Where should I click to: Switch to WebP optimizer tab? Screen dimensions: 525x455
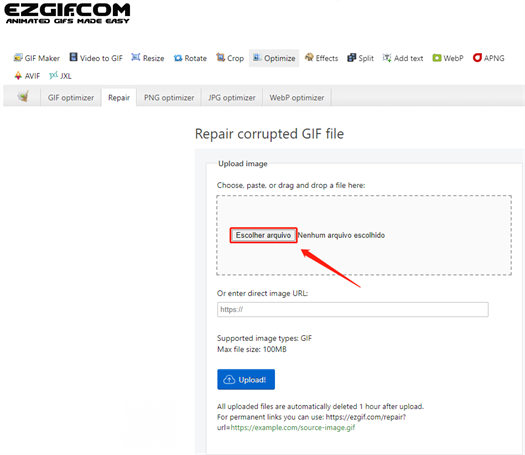click(297, 97)
